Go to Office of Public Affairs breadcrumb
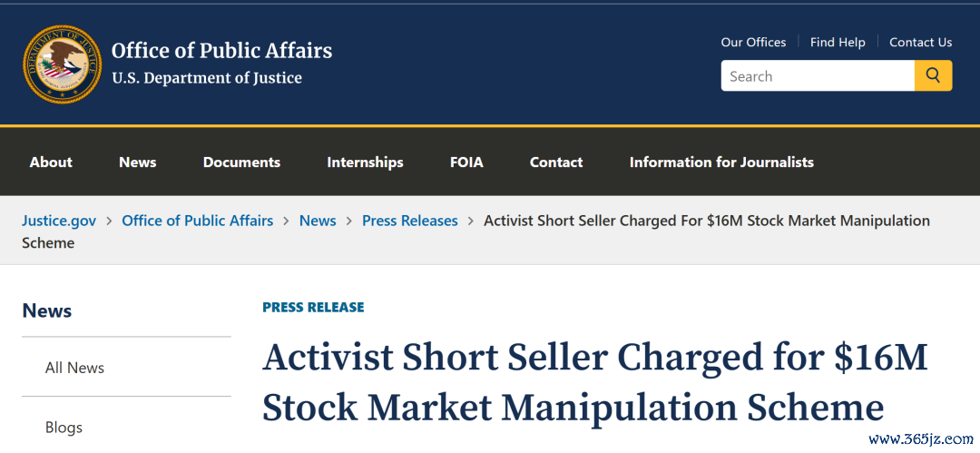Image resolution: width=980 pixels, height=453 pixels. [x=198, y=221]
